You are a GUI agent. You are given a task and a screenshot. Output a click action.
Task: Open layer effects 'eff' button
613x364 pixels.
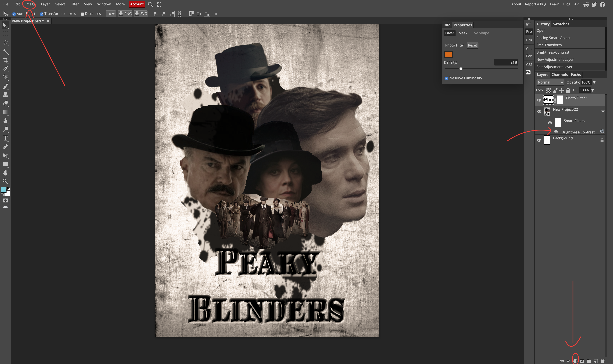point(569,361)
